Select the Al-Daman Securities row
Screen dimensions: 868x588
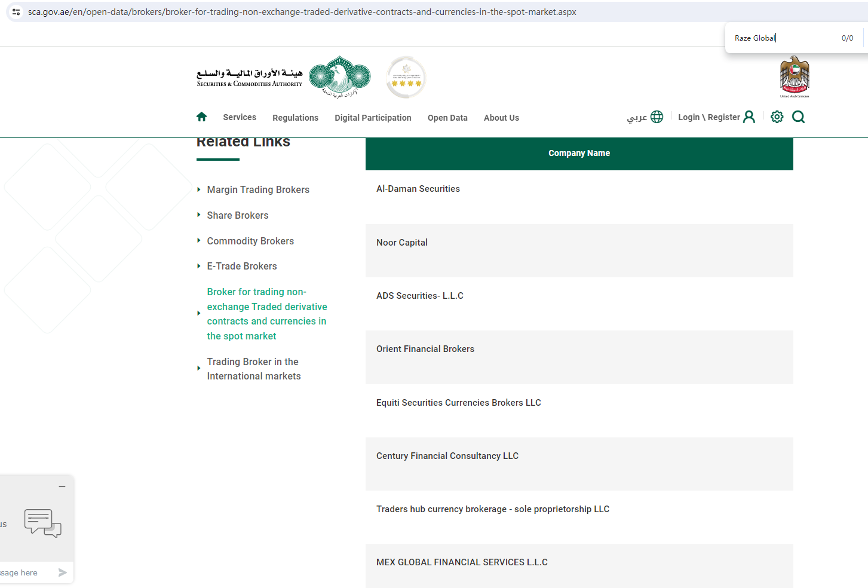point(579,197)
